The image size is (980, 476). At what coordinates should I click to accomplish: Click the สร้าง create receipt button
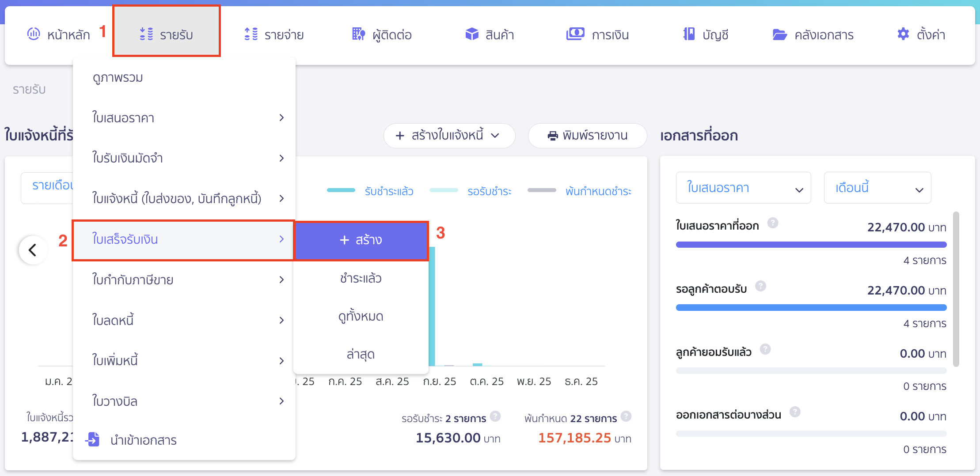361,240
